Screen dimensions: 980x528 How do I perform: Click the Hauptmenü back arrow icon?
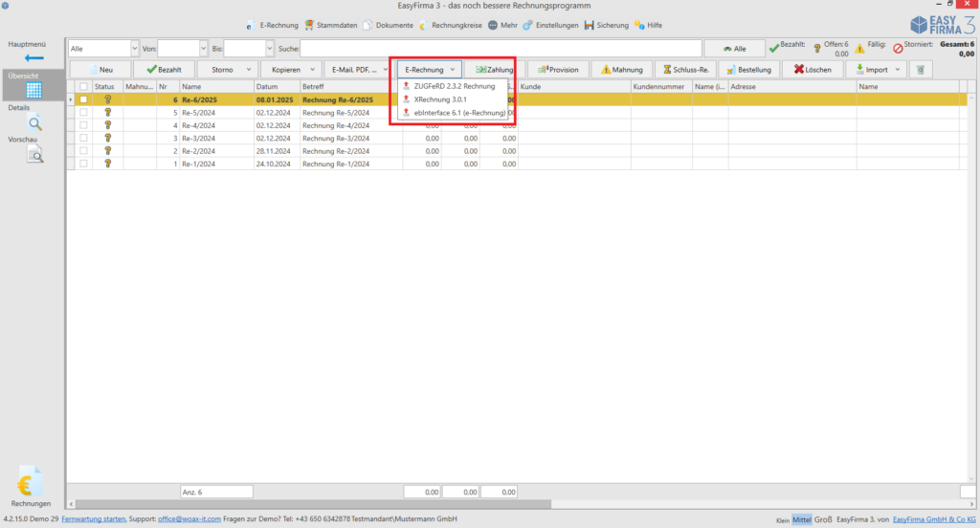33,58
